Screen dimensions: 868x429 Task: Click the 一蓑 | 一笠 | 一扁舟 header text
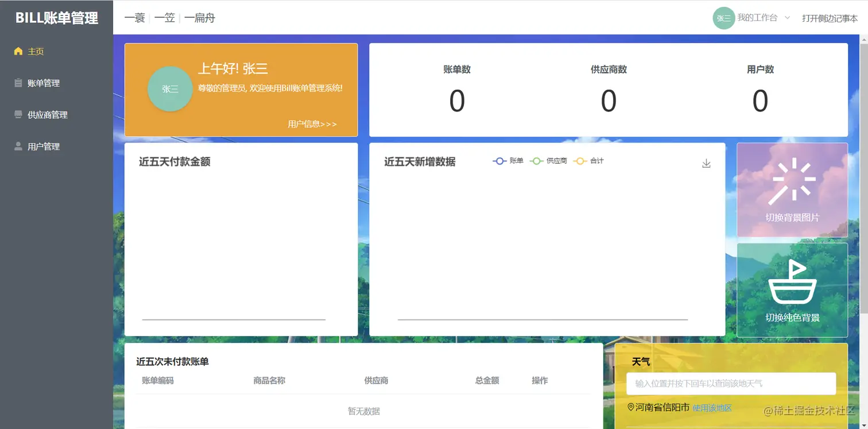[170, 18]
